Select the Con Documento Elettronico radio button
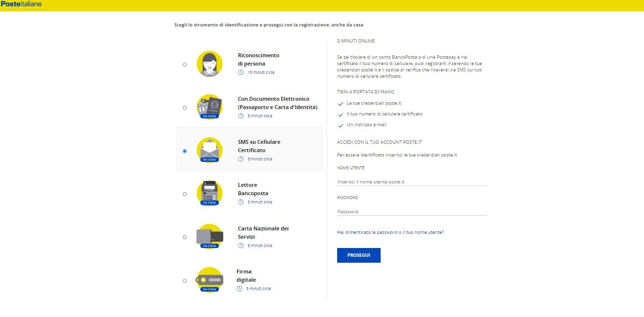The width and height of the screenshot is (644, 317). tap(184, 108)
